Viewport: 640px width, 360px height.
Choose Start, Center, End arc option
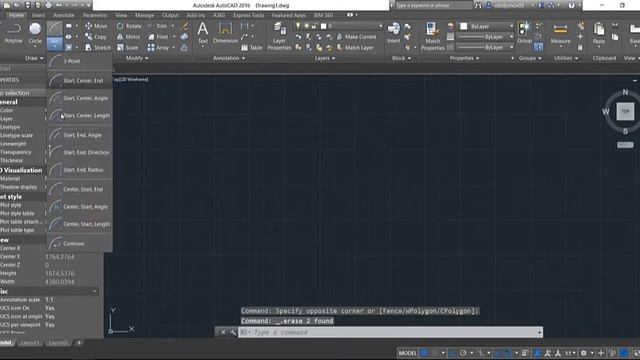pyautogui.click(x=80, y=80)
